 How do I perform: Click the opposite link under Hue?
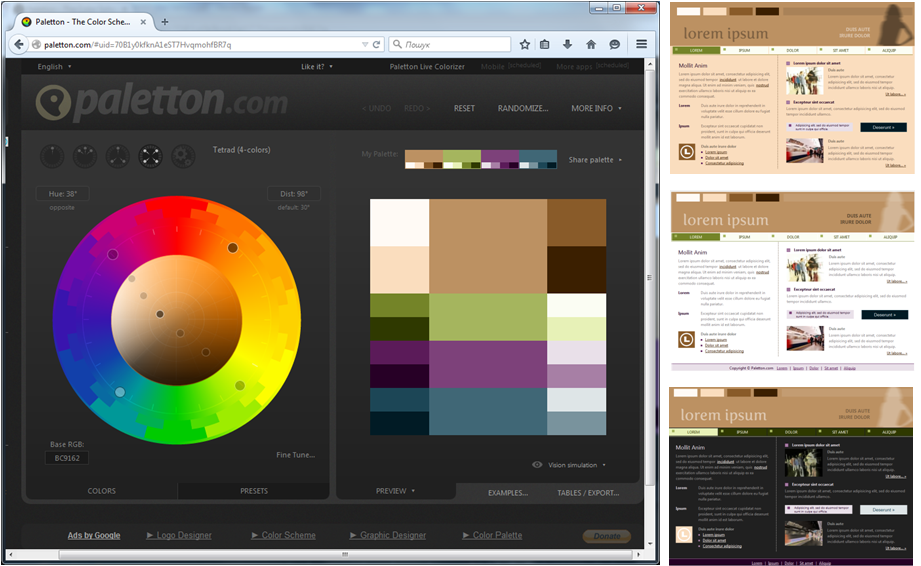62,207
